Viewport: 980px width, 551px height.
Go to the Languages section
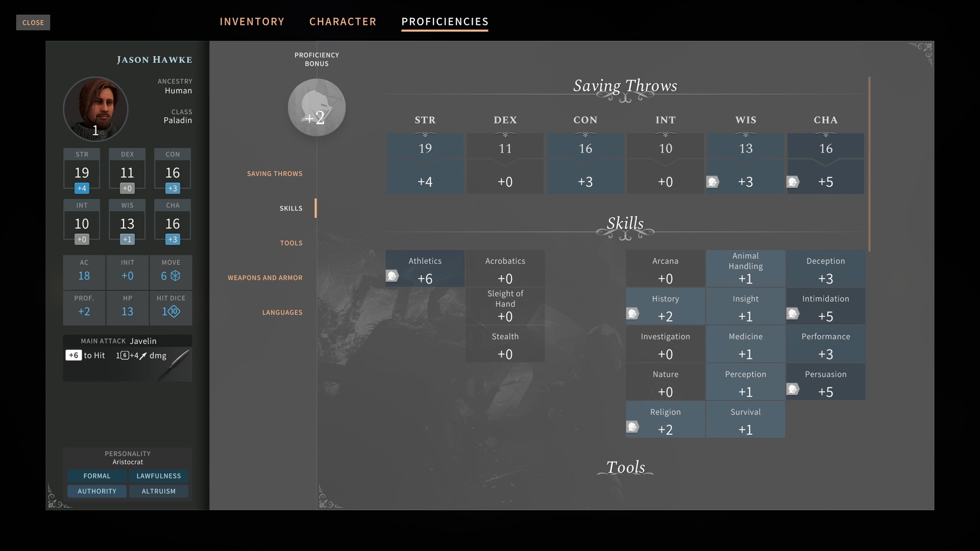282,312
